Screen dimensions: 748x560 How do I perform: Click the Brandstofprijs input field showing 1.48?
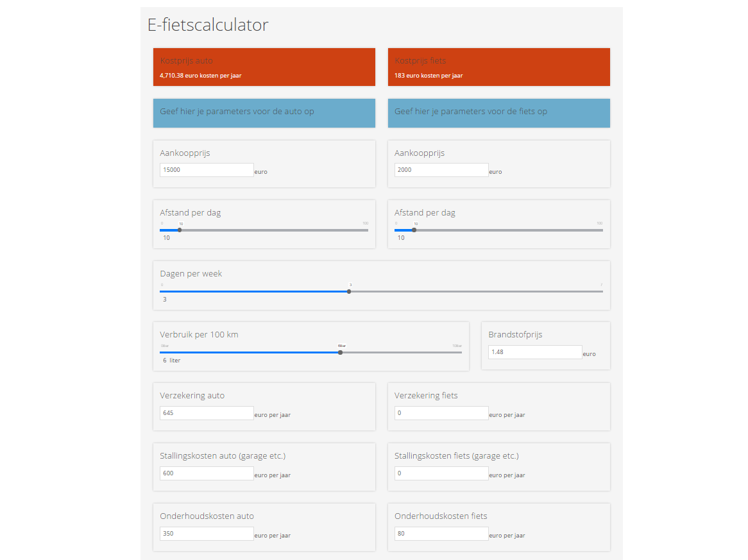click(535, 352)
